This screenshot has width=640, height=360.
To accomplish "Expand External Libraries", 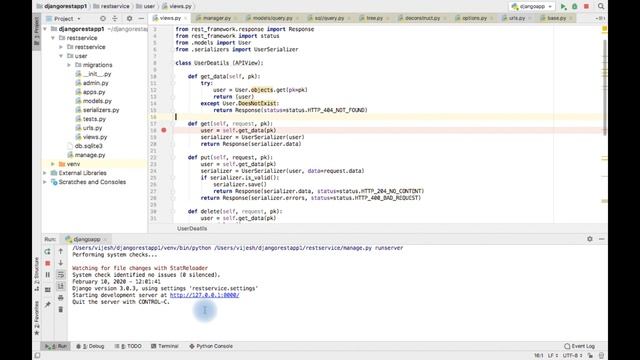I will 45,173.
